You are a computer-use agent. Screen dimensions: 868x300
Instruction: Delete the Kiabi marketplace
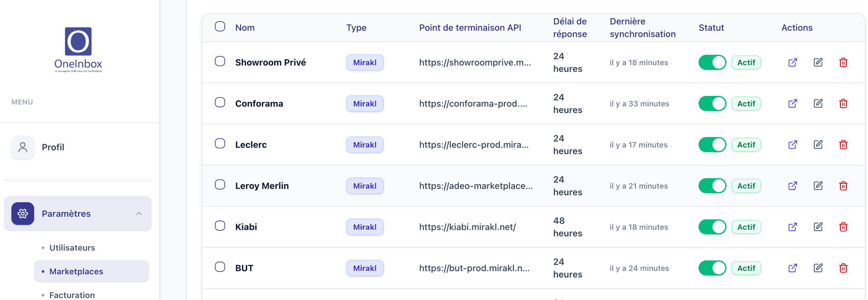click(x=843, y=227)
